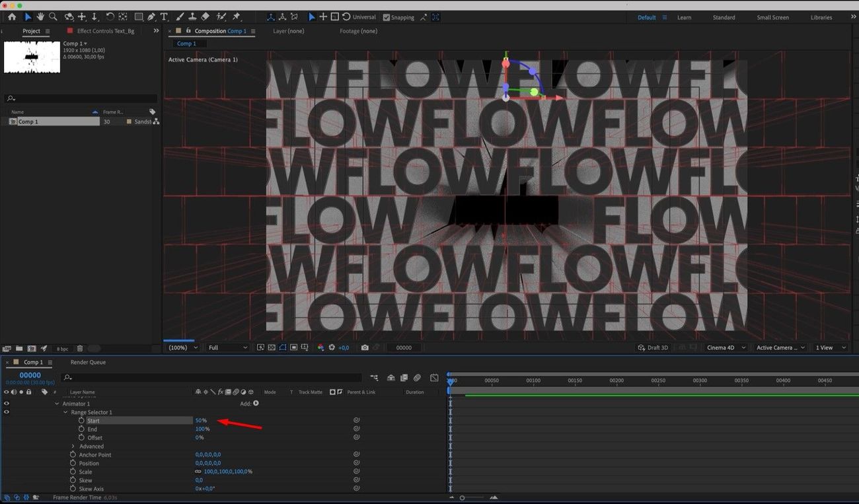The image size is (859, 504).
Task: Pick the Eraser tool
Action: (205, 17)
